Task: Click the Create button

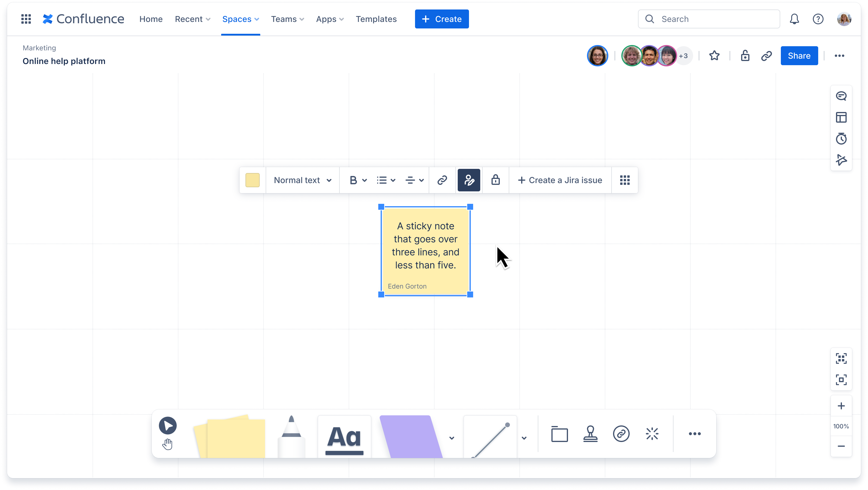Action: click(442, 19)
